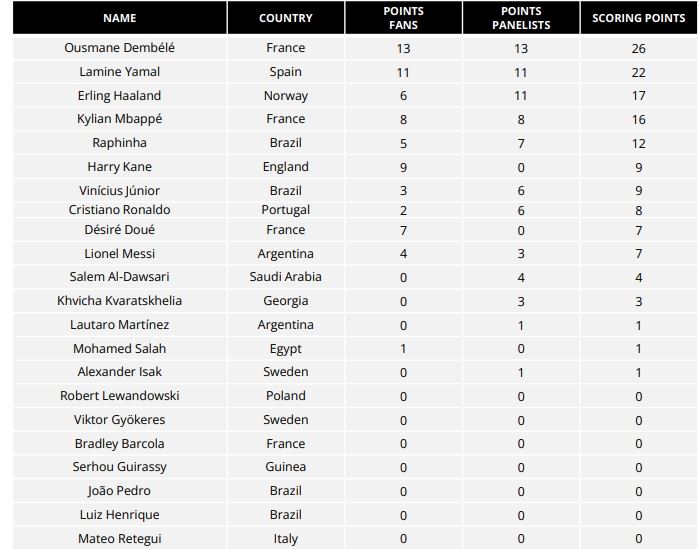Select the Lionel Messi name cell
This screenshot has width=699, height=549.
[119, 254]
